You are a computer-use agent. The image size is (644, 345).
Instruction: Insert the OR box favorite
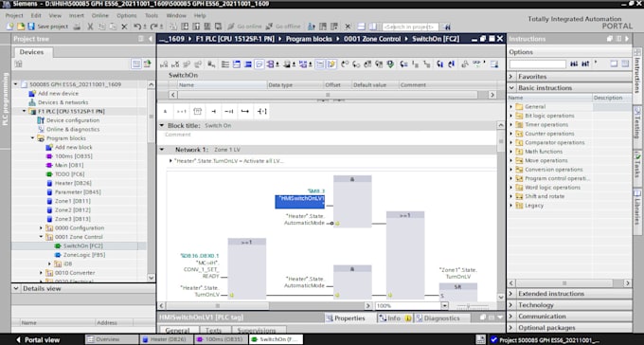tap(181, 112)
